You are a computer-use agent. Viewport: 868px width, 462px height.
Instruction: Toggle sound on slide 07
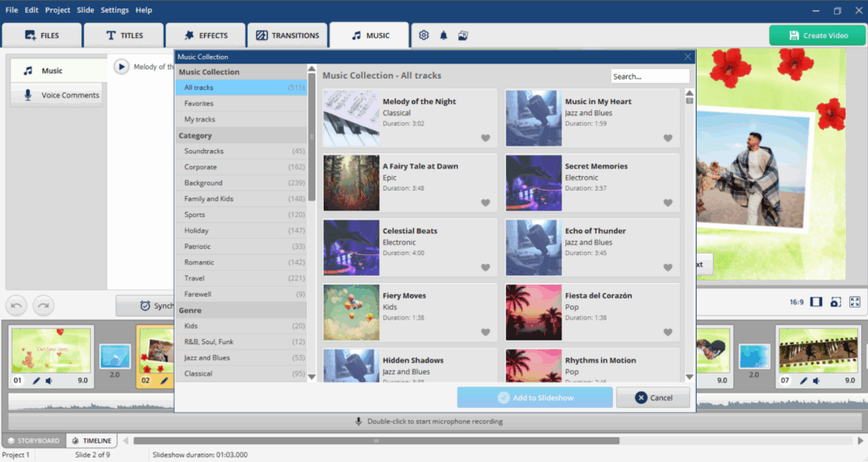[x=816, y=381]
